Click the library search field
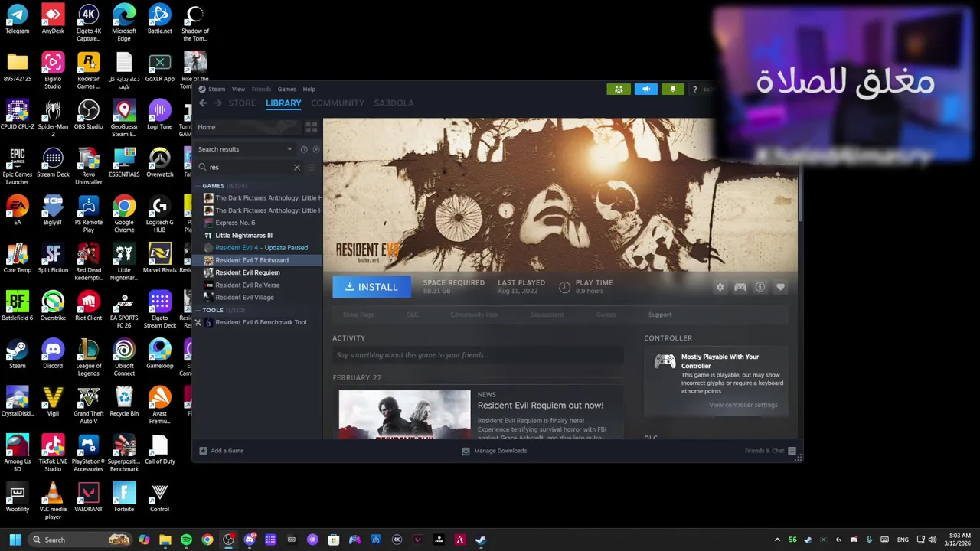The height and width of the screenshot is (551, 980). (250, 167)
